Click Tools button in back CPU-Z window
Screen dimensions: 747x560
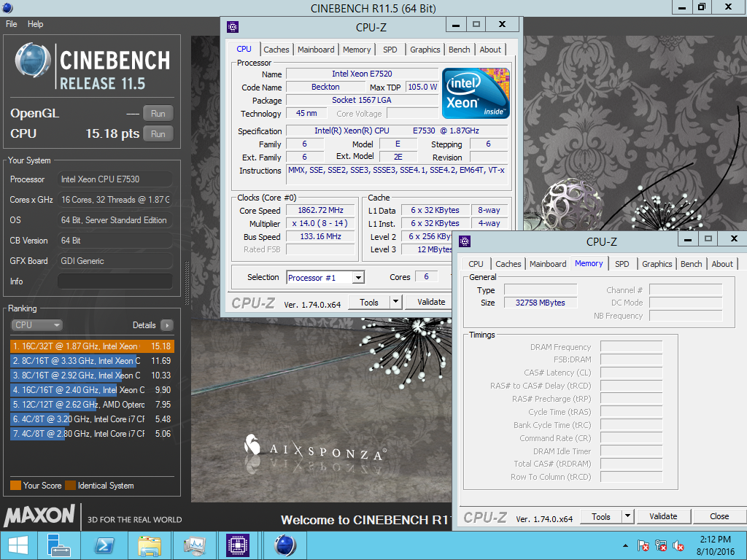[x=369, y=303]
